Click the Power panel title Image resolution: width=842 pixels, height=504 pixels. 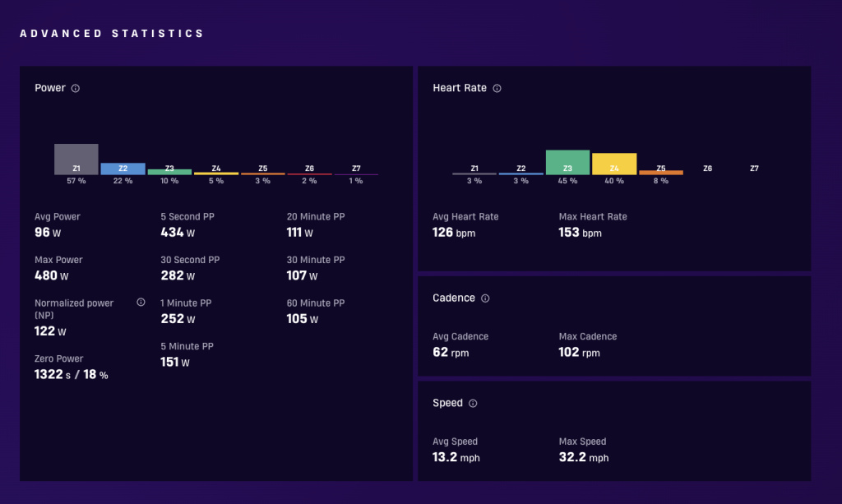pos(50,88)
